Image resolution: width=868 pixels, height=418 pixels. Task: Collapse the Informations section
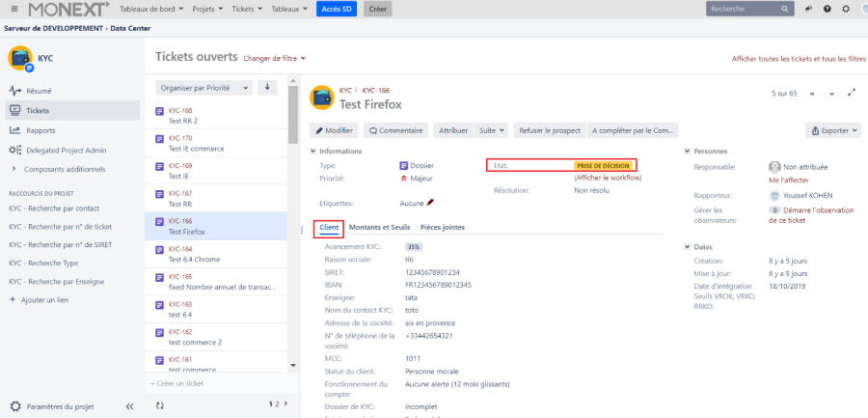click(312, 152)
